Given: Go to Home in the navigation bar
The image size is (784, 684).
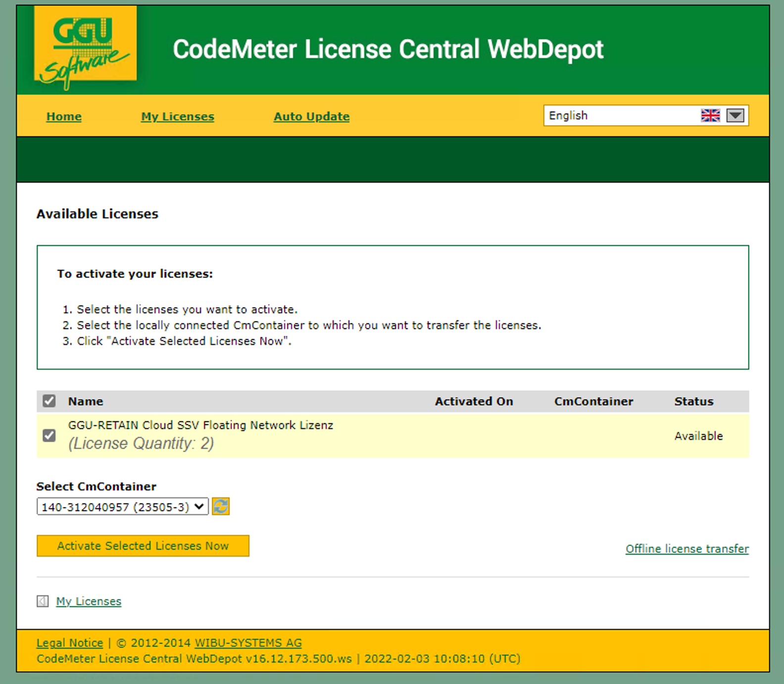Looking at the screenshot, I should click(64, 117).
